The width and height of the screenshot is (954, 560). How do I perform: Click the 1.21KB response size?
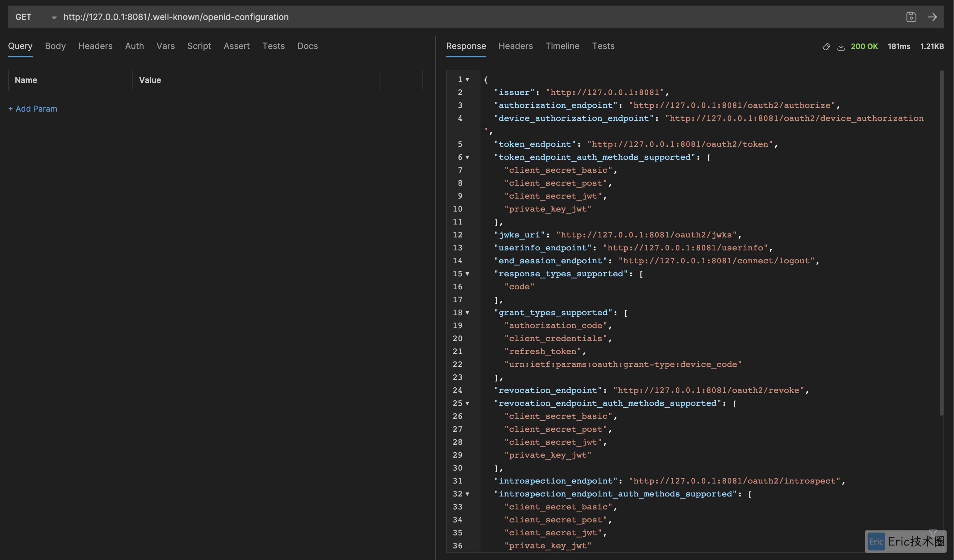point(932,47)
